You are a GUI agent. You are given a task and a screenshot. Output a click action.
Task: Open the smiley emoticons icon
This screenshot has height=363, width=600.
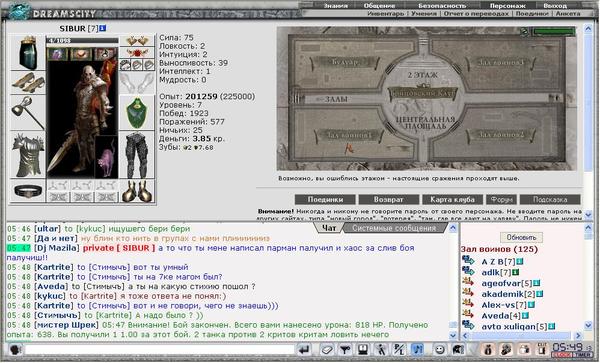(x=440, y=349)
